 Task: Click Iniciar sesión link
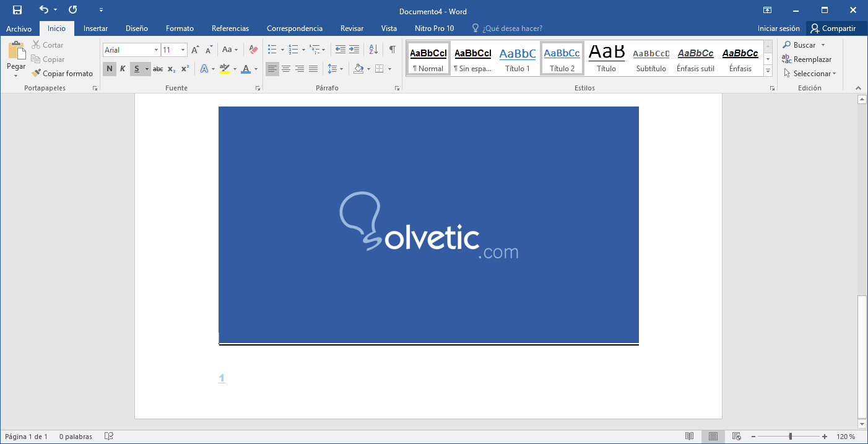[x=778, y=28]
